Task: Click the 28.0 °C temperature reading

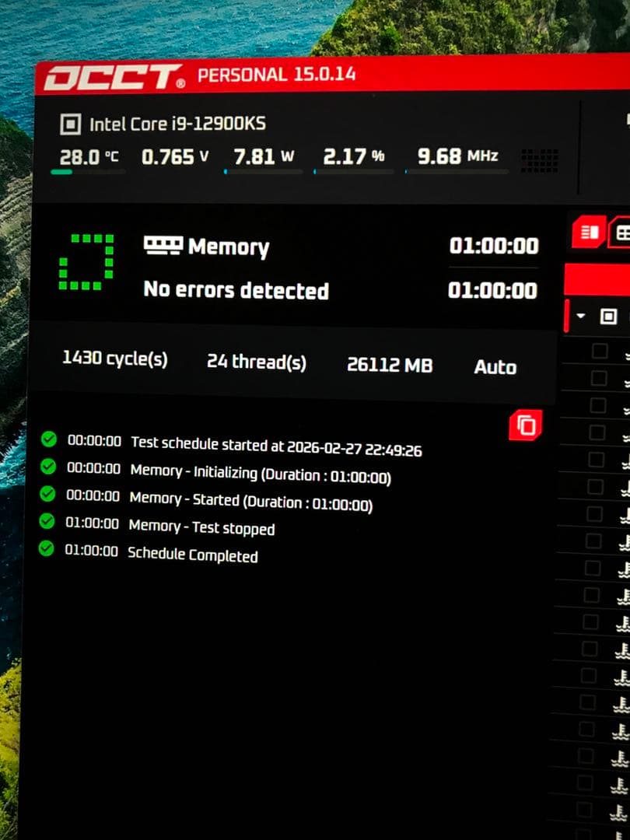Action: tap(89, 157)
